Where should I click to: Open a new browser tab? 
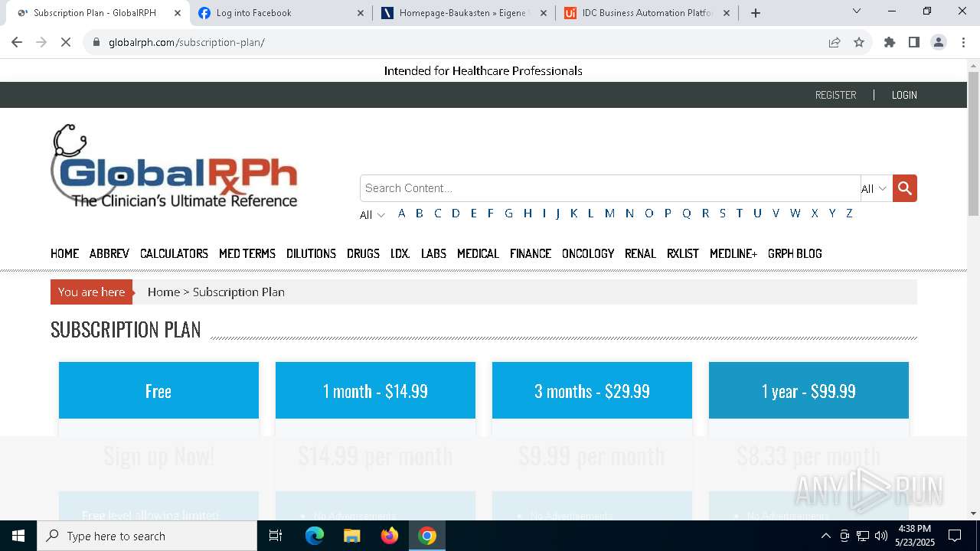(756, 12)
